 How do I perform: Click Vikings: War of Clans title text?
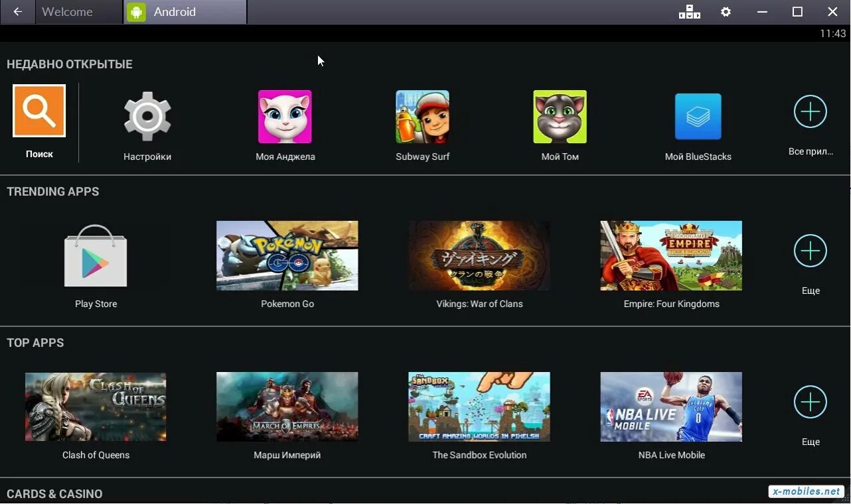coord(479,304)
